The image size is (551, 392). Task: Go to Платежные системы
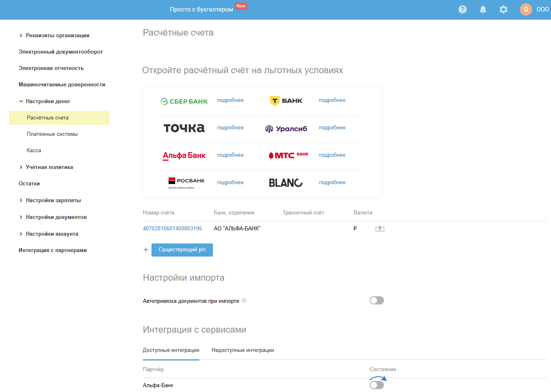tap(52, 134)
